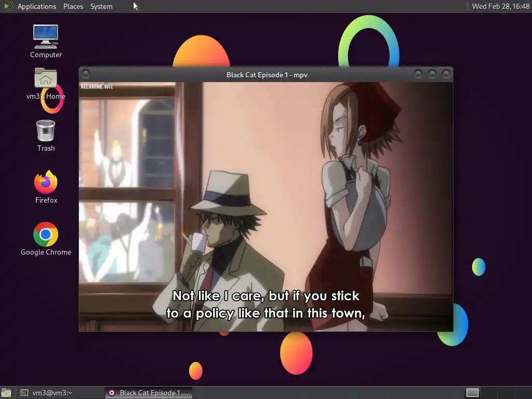The height and width of the screenshot is (399, 532).
Task: Select the Firefox desktop icon
Action: click(x=46, y=187)
